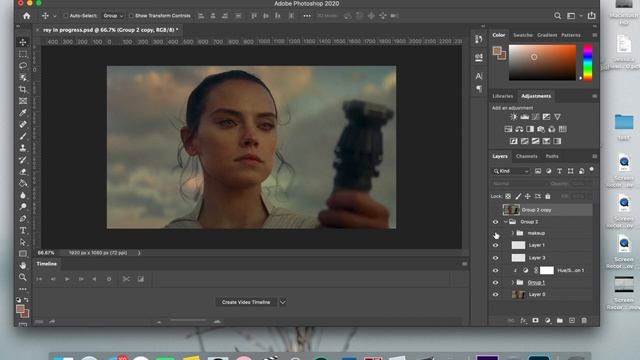Switch to the Patterns tab

point(571,35)
